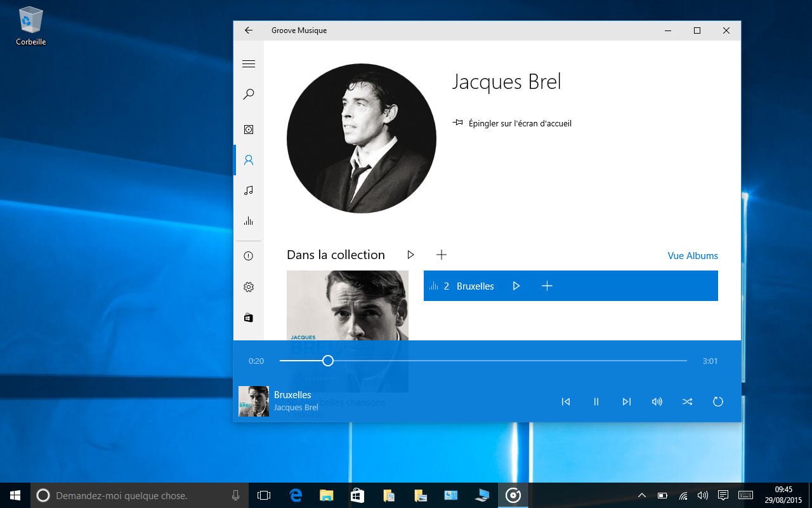Toggle shuffle mode
The image size is (812, 508).
pos(688,401)
